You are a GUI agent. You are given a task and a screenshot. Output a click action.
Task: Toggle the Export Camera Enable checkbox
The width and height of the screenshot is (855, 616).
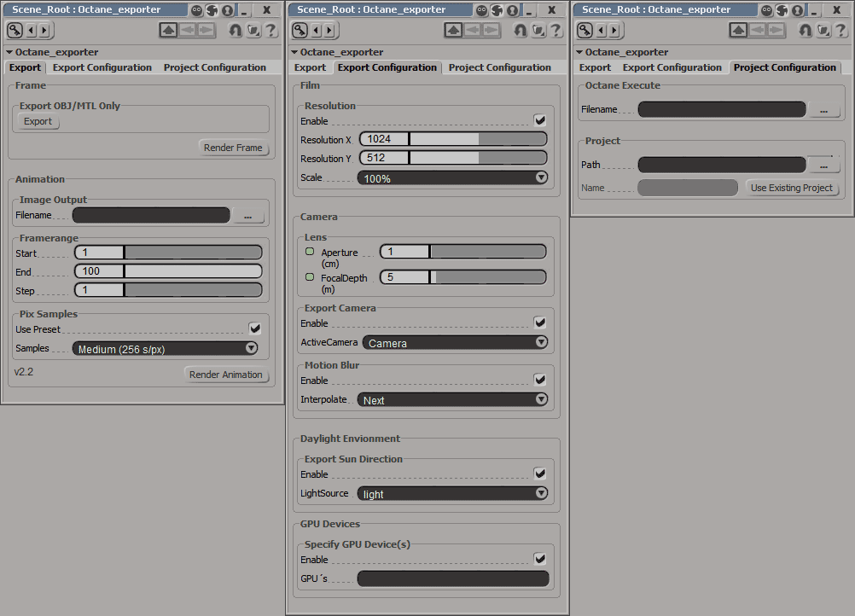pyautogui.click(x=540, y=323)
